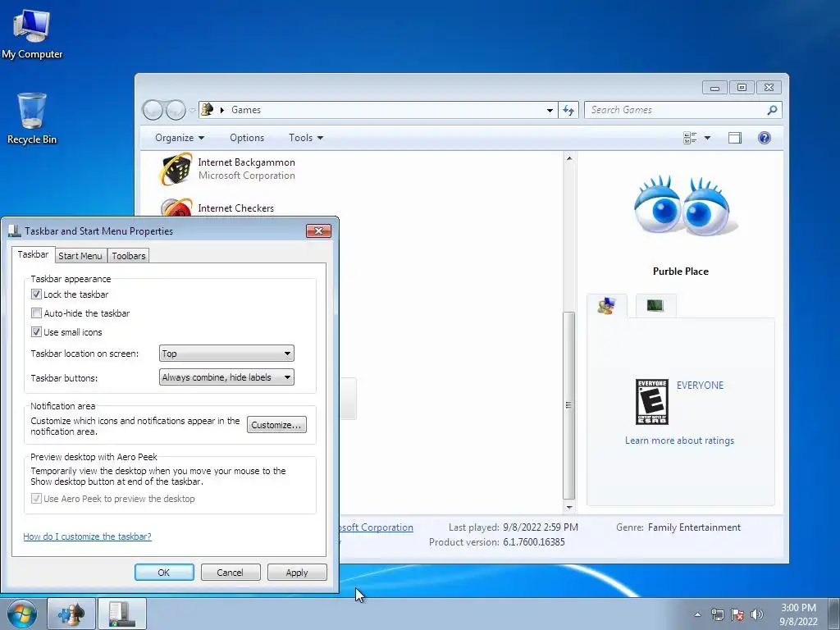This screenshot has width=840, height=630.
Task: Open the taskbar clock and date
Action: click(798, 614)
